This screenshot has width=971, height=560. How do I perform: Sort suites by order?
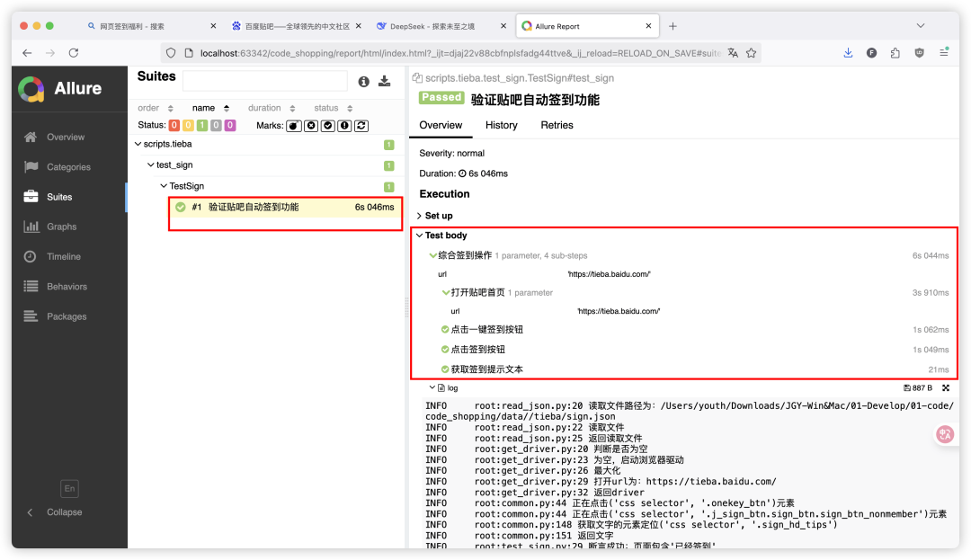tap(155, 108)
